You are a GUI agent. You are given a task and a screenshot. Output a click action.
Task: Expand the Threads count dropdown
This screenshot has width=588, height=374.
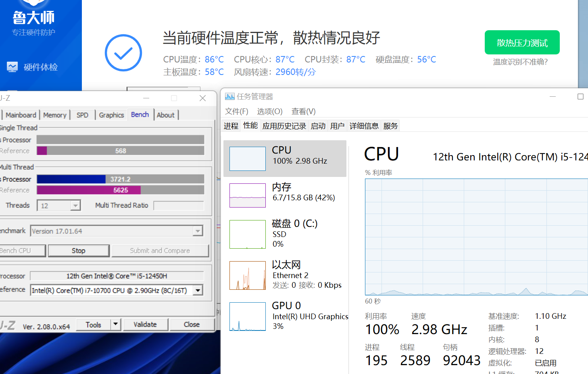pyautogui.click(x=75, y=206)
